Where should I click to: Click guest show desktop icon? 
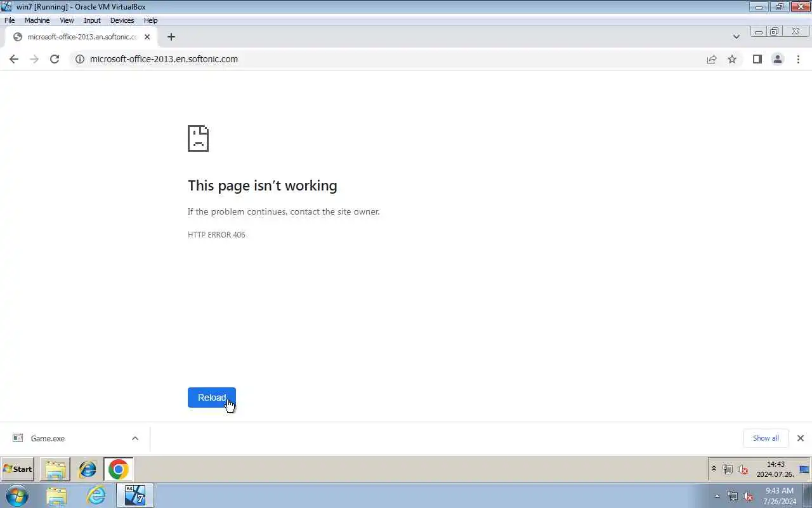point(804,469)
